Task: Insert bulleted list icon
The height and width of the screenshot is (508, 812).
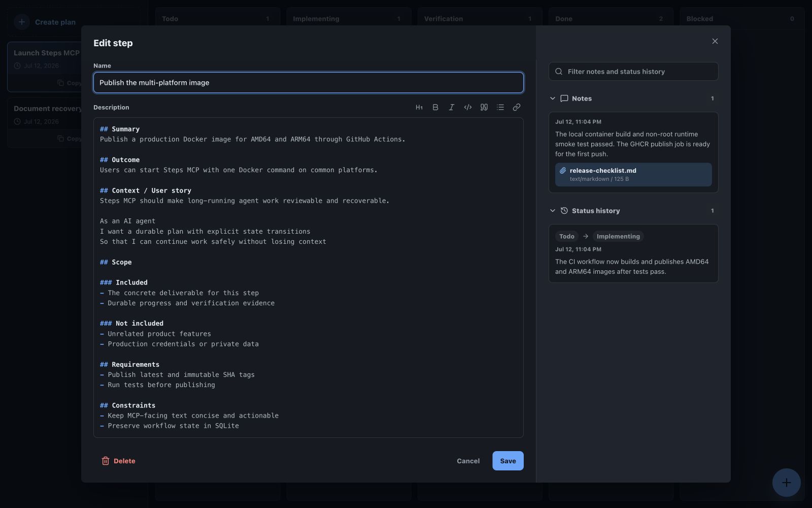Action: tap(500, 107)
